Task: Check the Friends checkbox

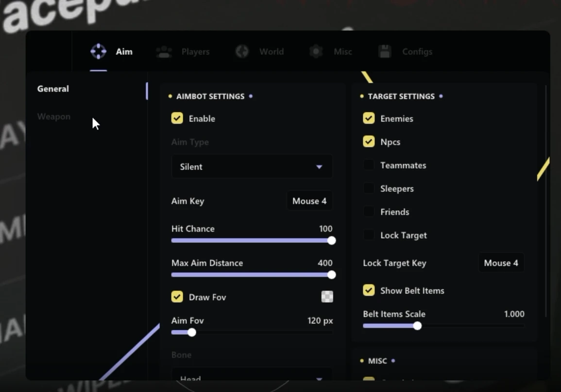Action: [369, 211]
